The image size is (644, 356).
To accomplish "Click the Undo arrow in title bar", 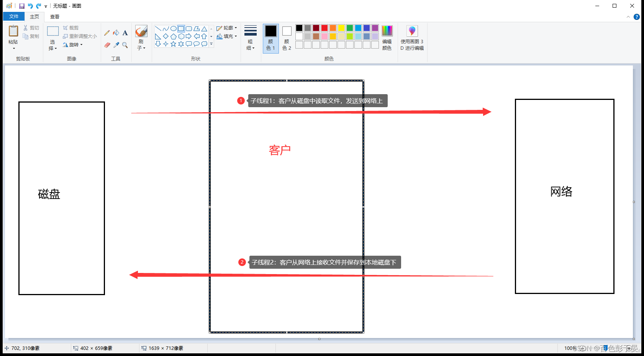I will 30,6.
